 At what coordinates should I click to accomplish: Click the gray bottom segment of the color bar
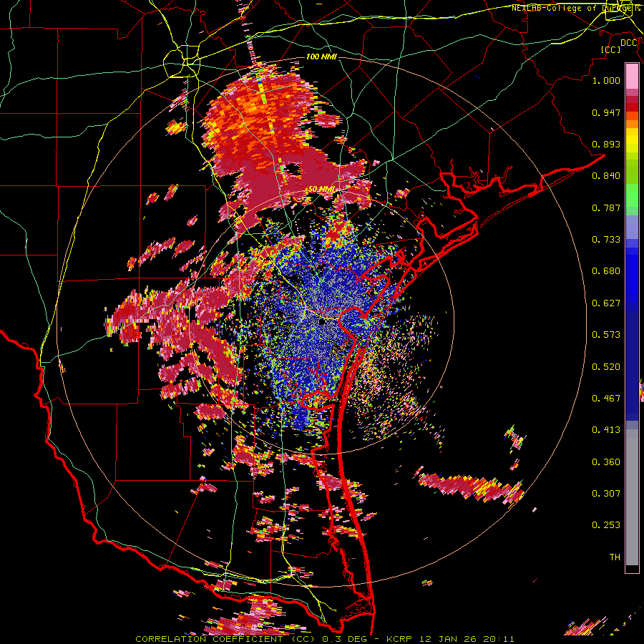pyautogui.click(x=632, y=497)
